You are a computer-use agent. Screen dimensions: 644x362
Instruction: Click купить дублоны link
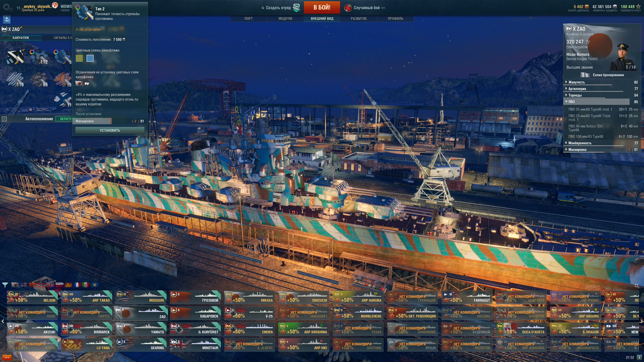pyautogui.click(x=578, y=11)
